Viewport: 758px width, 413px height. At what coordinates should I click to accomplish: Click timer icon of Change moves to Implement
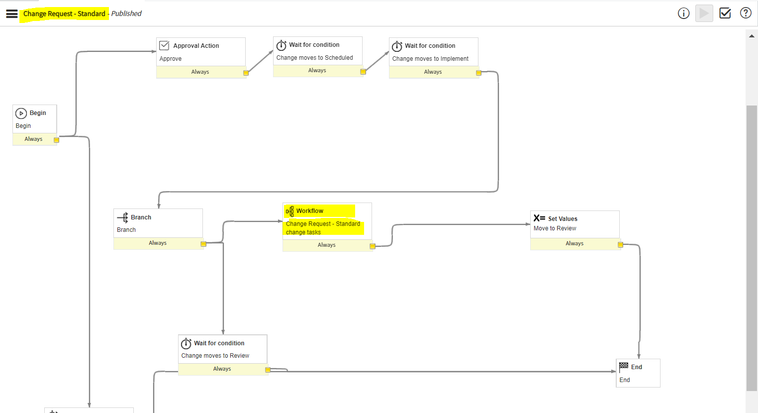pyautogui.click(x=396, y=46)
